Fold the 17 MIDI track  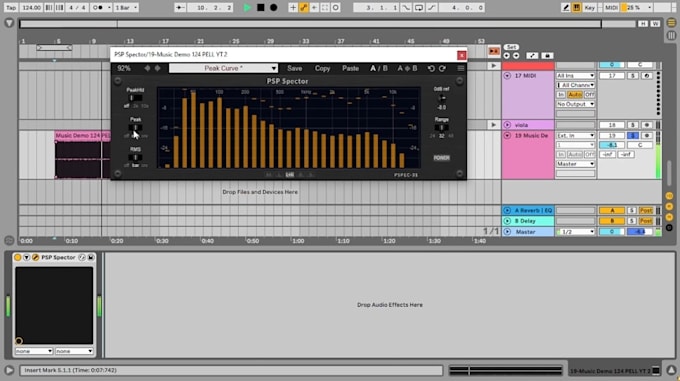[507, 75]
